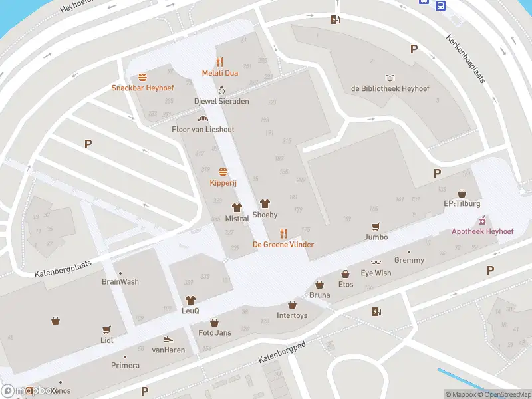Click the Snackbar Heyhoef burger icon
This screenshot has width=532, height=399.
(142, 77)
